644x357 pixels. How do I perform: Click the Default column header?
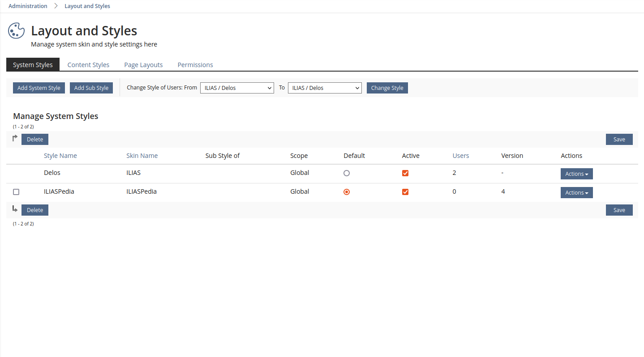(x=354, y=156)
